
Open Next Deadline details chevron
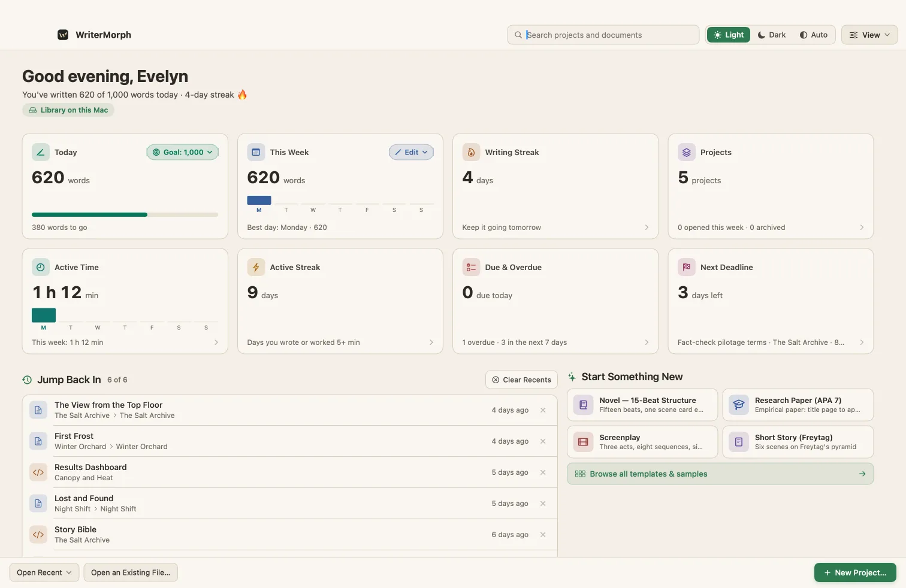pyautogui.click(x=862, y=343)
